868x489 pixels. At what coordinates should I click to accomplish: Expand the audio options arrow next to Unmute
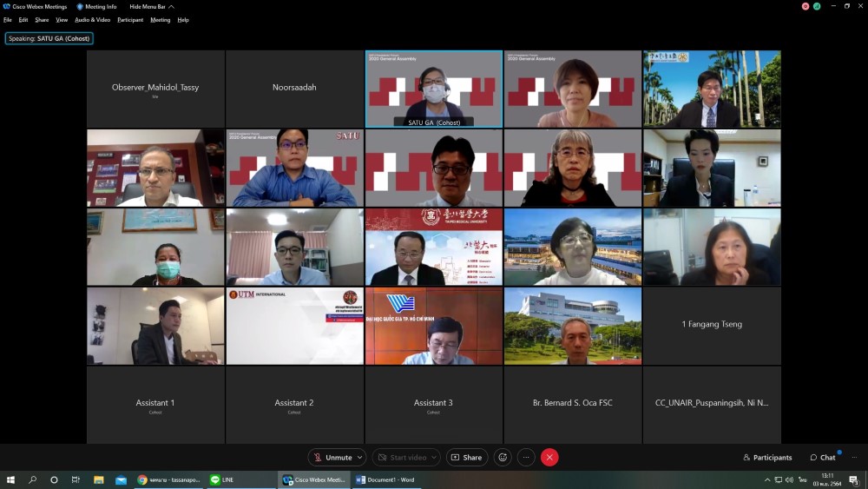click(x=359, y=458)
